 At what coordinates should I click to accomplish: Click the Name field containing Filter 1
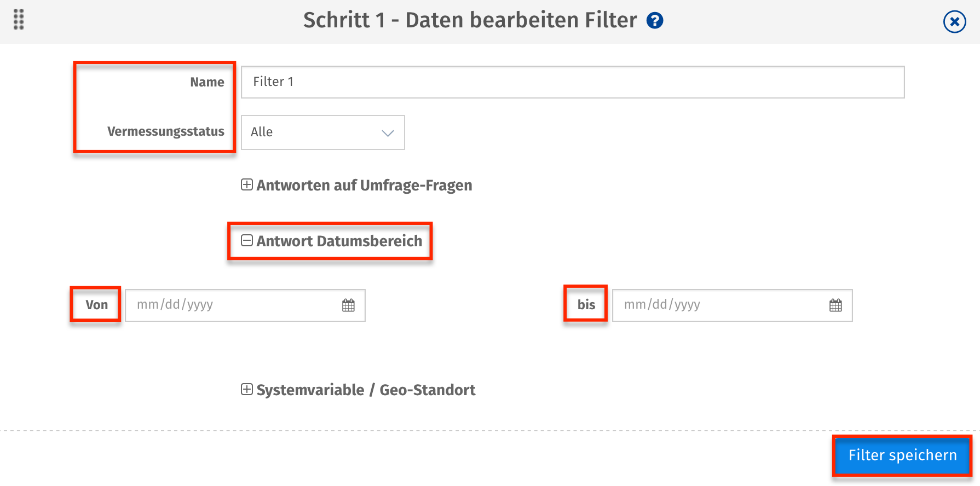(x=572, y=82)
